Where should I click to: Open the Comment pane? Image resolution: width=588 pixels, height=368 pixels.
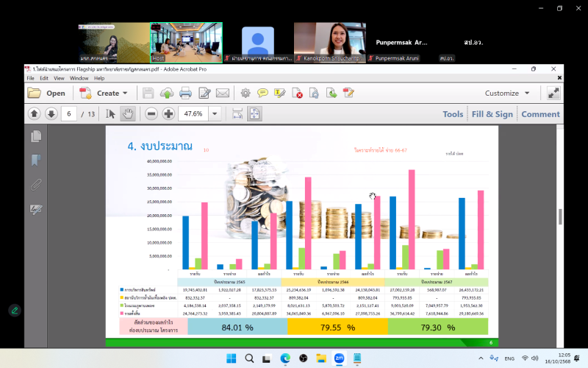(x=540, y=114)
